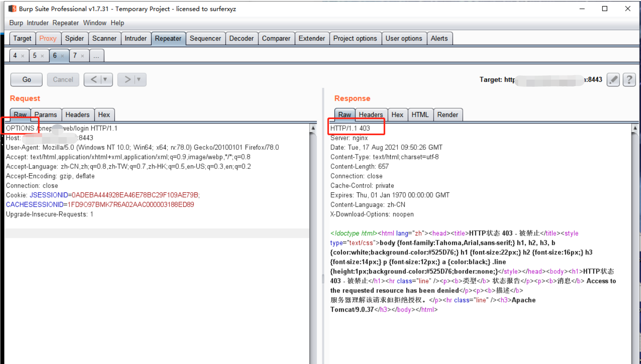Go forward to next request in history
The image size is (641, 364).
click(x=127, y=80)
